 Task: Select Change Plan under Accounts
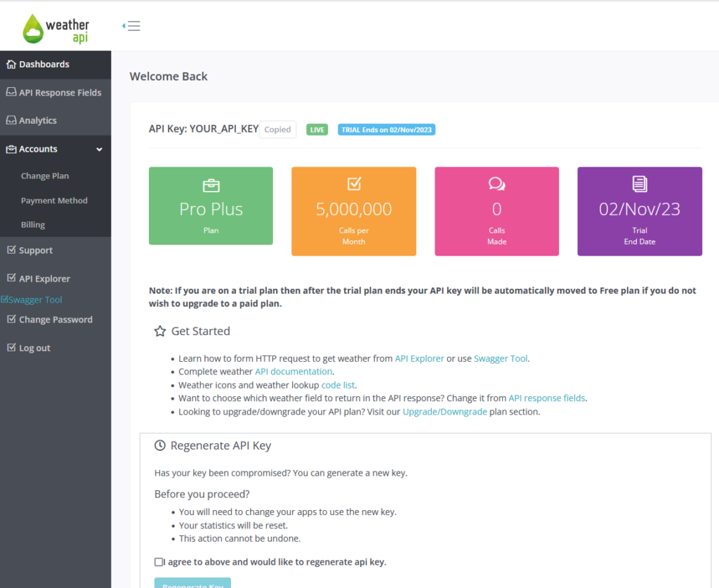pos(45,176)
